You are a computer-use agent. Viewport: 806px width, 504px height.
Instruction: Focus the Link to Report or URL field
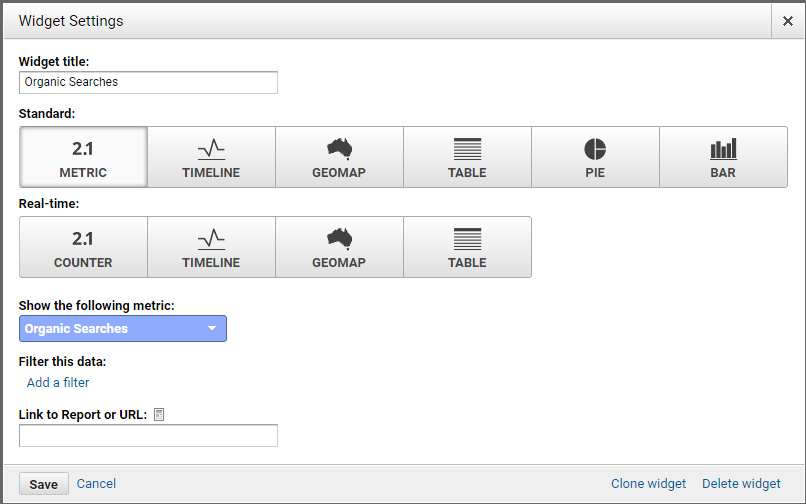[x=148, y=436]
